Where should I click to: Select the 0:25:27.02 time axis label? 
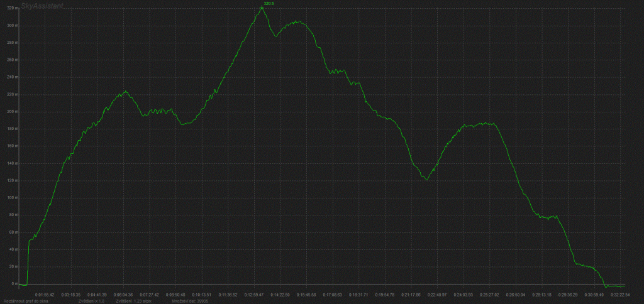tap(489, 294)
